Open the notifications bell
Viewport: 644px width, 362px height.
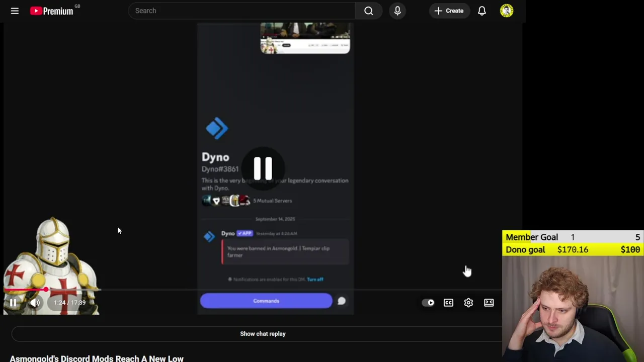[482, 11]
